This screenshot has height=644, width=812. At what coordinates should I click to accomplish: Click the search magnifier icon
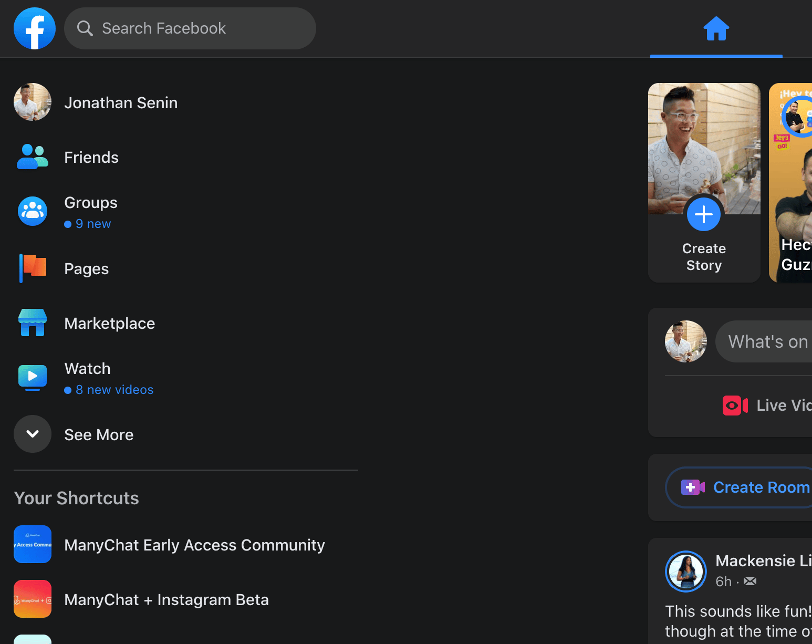pos(85,28)
